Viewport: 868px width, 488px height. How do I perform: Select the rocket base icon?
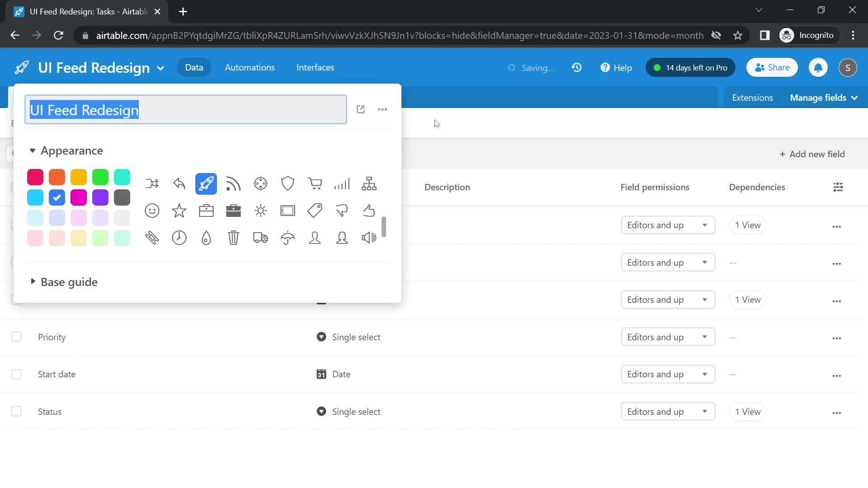pos(206,184)
